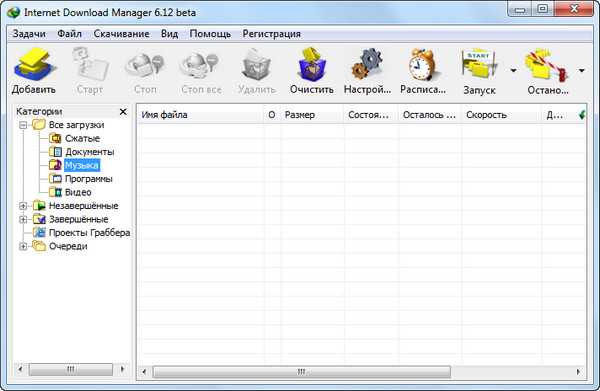Open the Регистрация menu
Image resolution: width=600 pixels, height=391 pixels.
click(271, 34)
